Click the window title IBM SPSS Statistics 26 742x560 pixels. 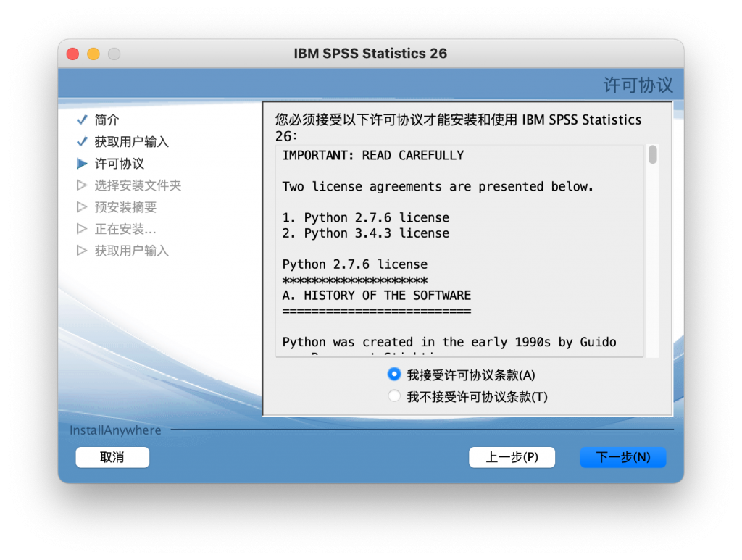point(370,54)
